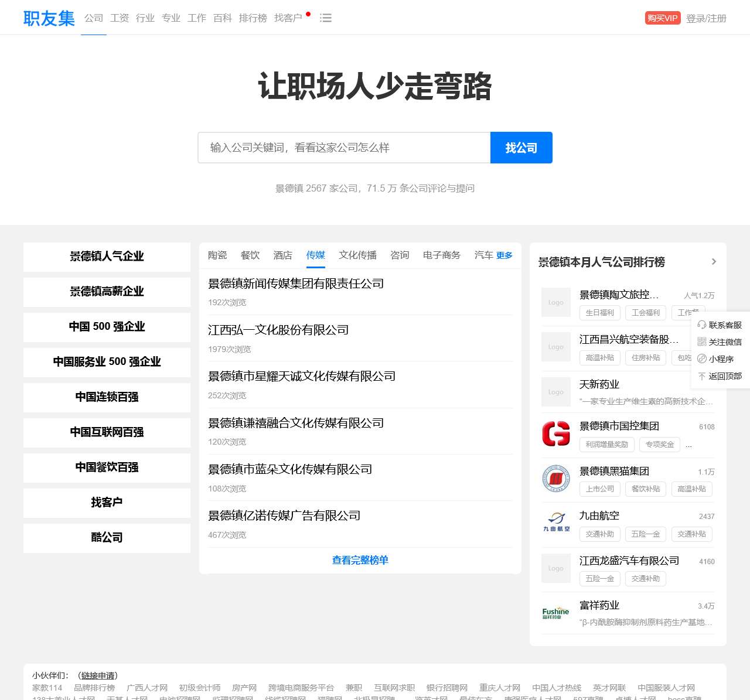Viewport: 750px width, 700px height.
Task: Open 景德镇人气企业 sidebar button
Action: (x=107, y=257)
